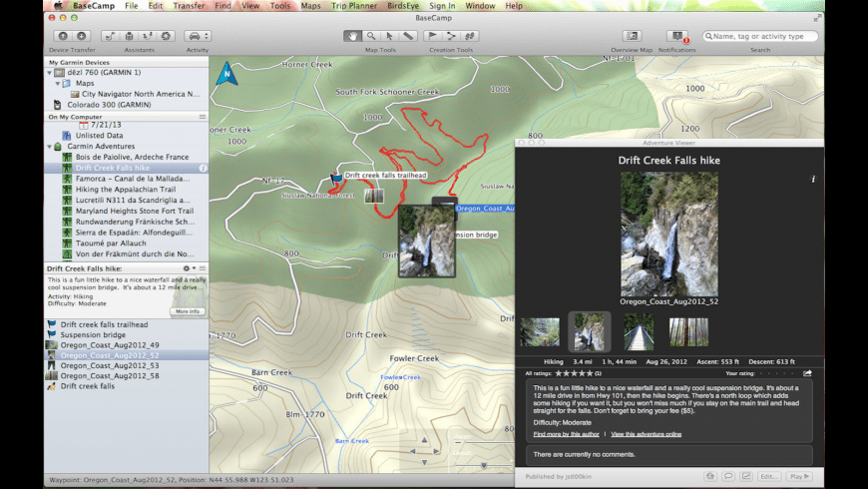Collapse the device Maps folder
The image size is (868, 489).
tap(58, 83)
